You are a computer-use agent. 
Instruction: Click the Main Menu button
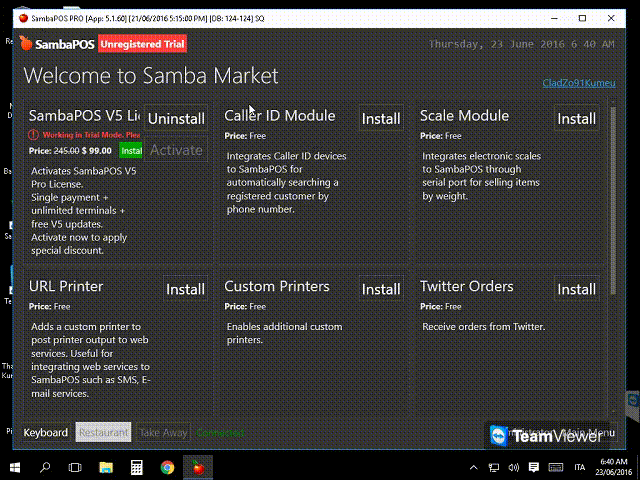tap(590, 433)
